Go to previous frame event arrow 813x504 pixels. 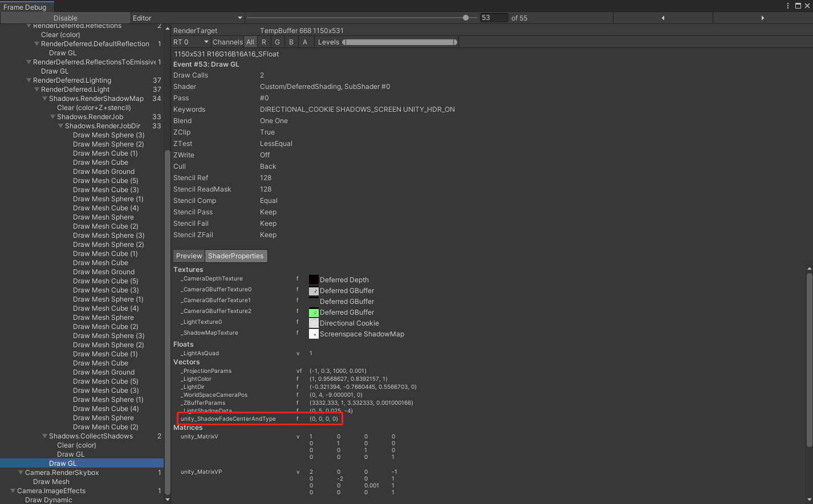662,18
